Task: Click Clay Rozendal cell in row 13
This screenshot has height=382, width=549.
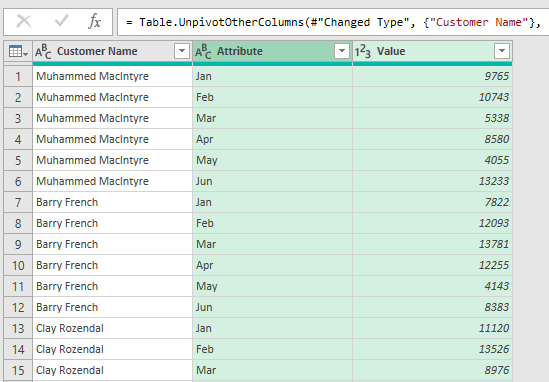Action: point(112,328)
